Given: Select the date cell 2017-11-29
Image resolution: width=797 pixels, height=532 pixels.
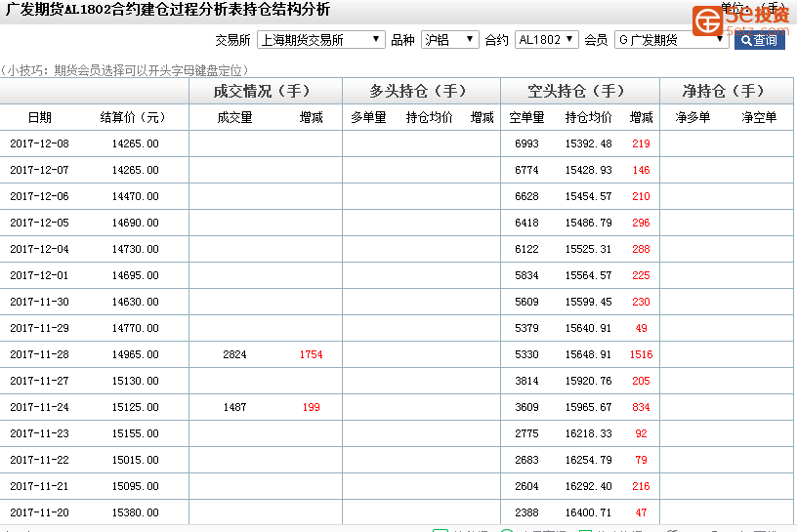Looking at the screenshot, I should [39, 328].
